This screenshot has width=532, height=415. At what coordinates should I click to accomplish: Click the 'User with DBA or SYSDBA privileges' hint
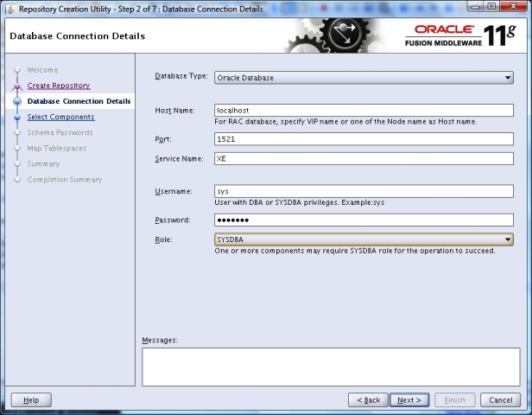click(x=299, y=202)
